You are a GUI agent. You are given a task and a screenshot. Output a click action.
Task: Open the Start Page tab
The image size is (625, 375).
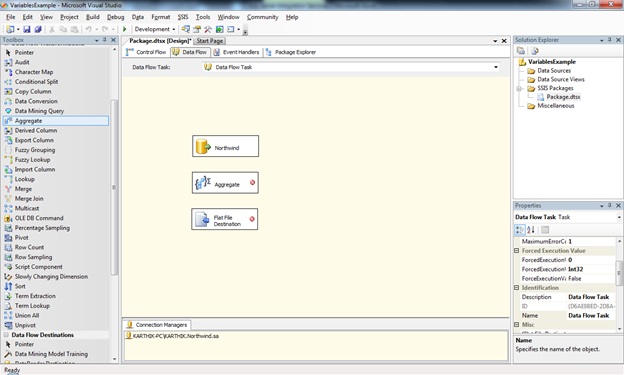[210, 41]
